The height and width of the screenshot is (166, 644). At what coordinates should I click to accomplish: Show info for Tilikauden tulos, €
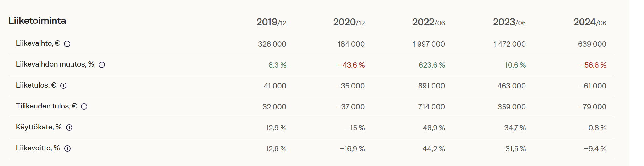pos(84,107)
